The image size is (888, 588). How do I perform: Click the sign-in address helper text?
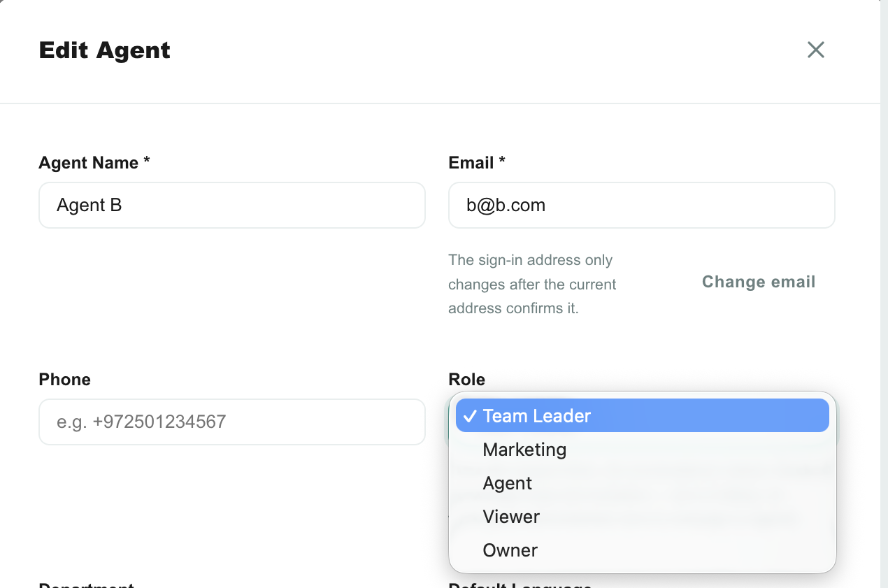click(533, 284)
